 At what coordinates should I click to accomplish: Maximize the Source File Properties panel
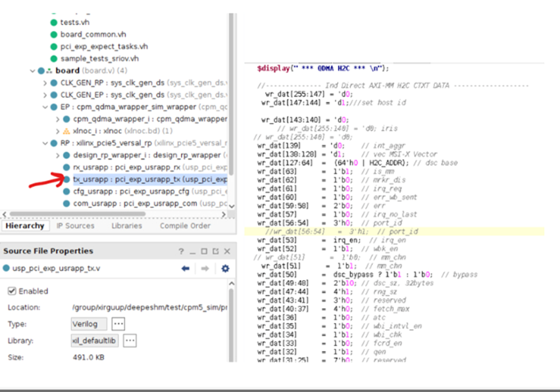204,251
